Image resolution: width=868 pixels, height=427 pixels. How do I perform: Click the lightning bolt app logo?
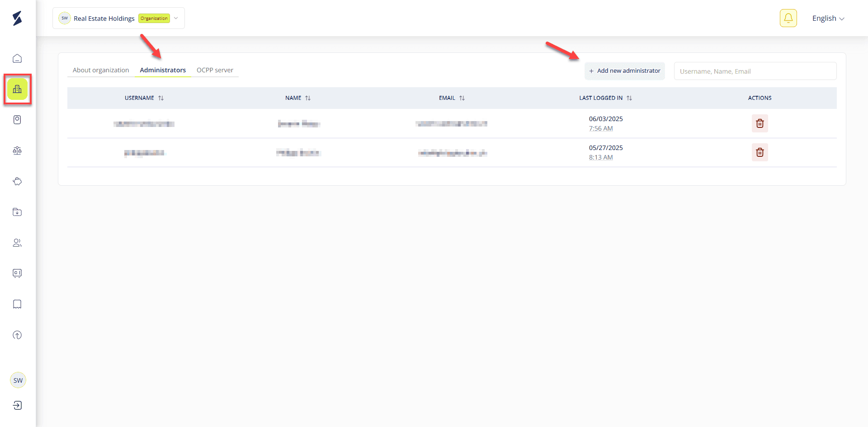point(17,18)
